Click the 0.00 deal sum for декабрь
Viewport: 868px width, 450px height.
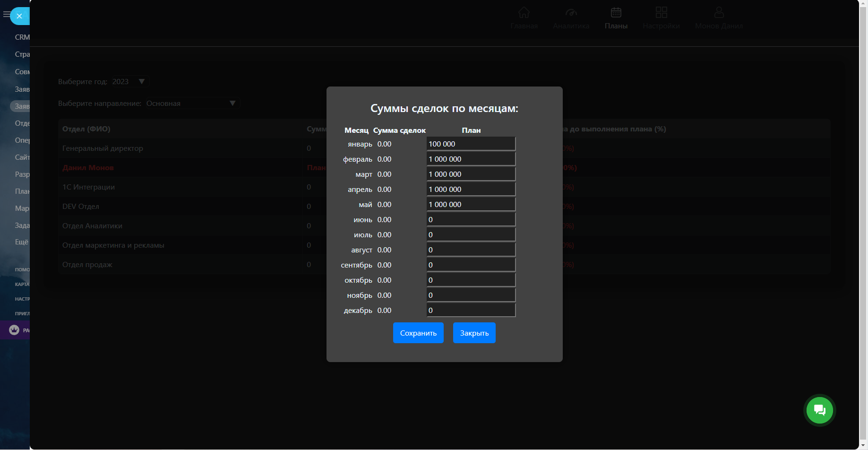click(x=384, y=310)
